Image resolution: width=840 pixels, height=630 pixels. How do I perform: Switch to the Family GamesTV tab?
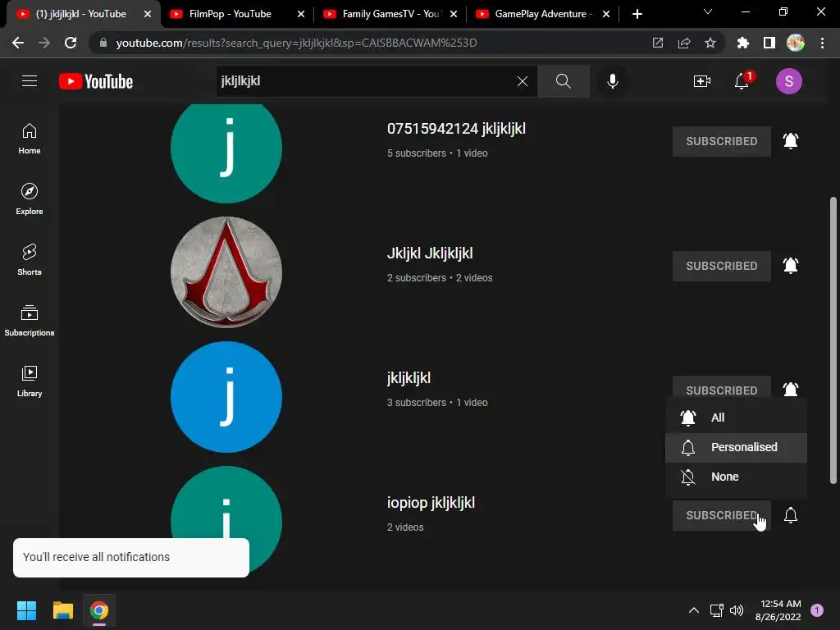pyautogui.click(x=388, y=14)
